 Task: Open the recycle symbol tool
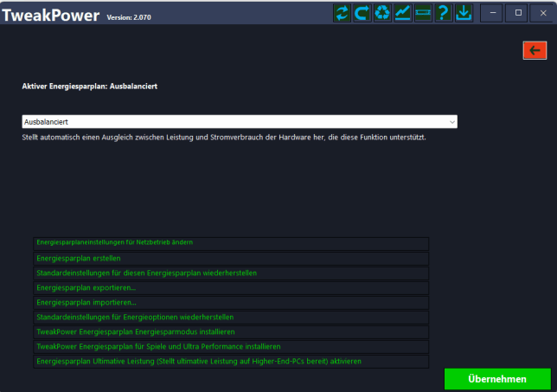click(x=382, y=13)
